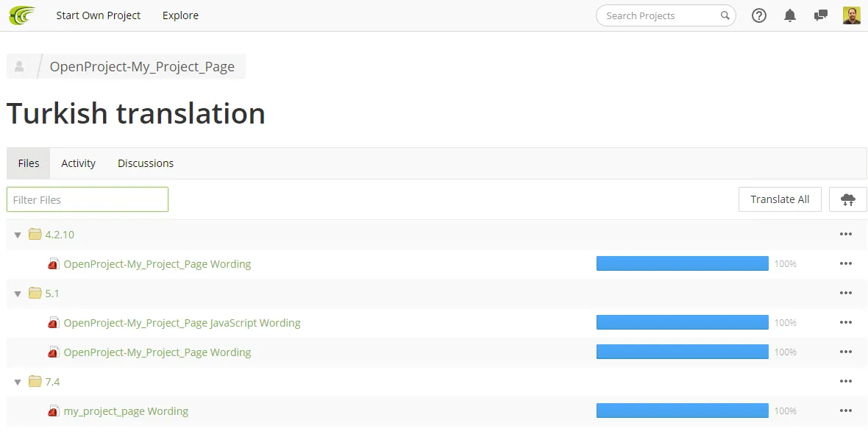
Task: Click the Crowdin logo icon
Action: click(x=22, y=15)
